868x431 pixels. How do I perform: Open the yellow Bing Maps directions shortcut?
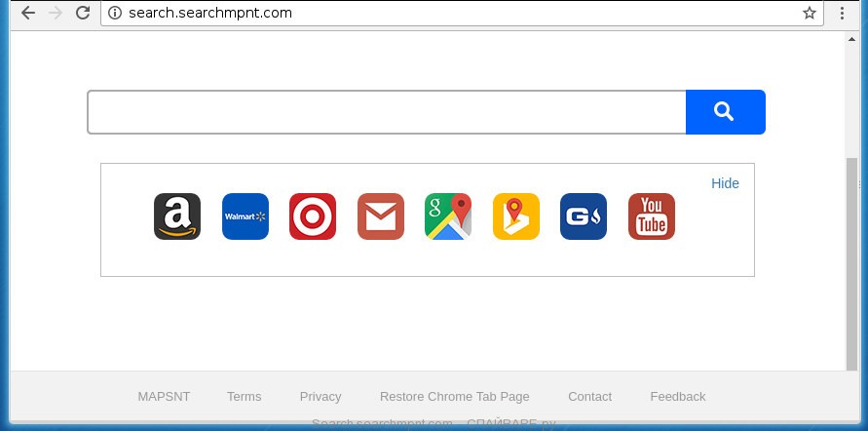[x=516, y=216]
